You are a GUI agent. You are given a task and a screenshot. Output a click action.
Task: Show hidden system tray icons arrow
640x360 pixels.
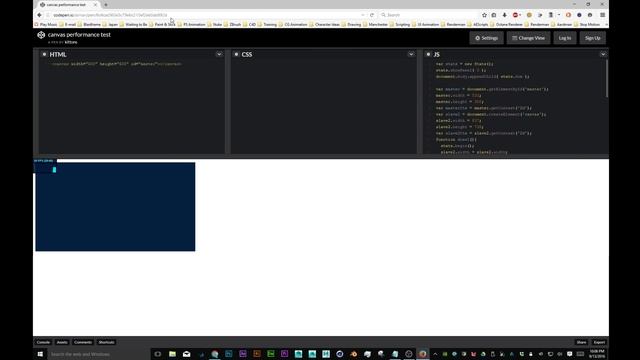click(435, 354)
